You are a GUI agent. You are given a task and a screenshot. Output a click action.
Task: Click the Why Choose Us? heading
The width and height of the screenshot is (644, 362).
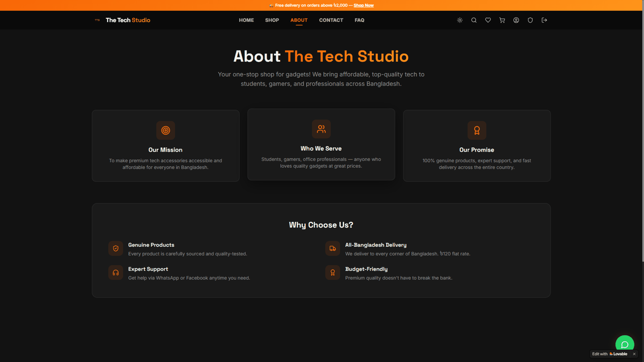321,225
